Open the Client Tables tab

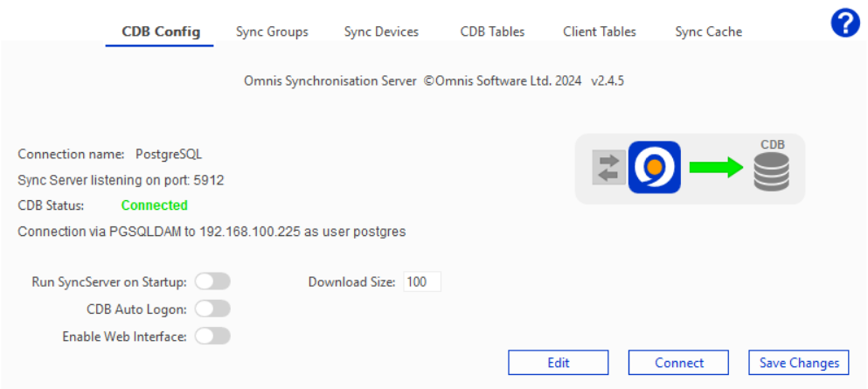point(600,31)
